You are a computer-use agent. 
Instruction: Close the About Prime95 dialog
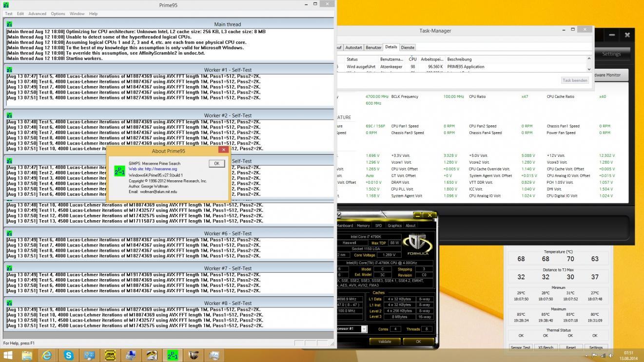223,150
